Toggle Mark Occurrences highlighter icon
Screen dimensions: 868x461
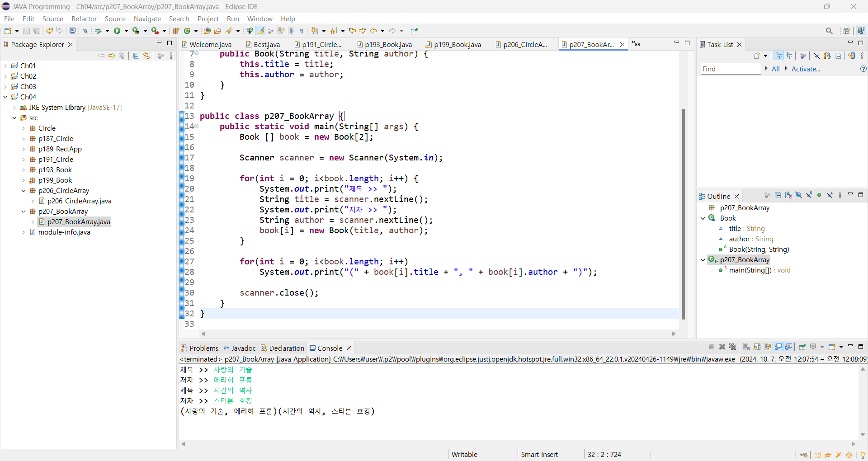point(260,31)
